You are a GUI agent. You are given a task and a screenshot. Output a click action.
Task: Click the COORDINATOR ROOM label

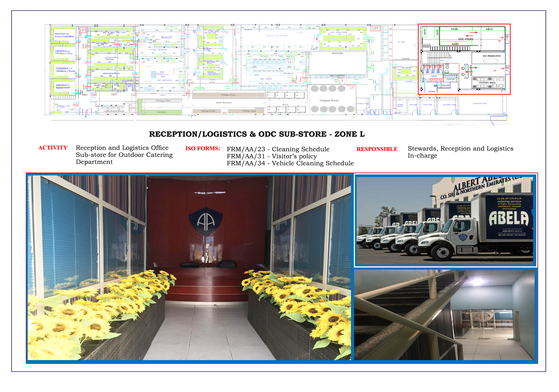[114, 111]
